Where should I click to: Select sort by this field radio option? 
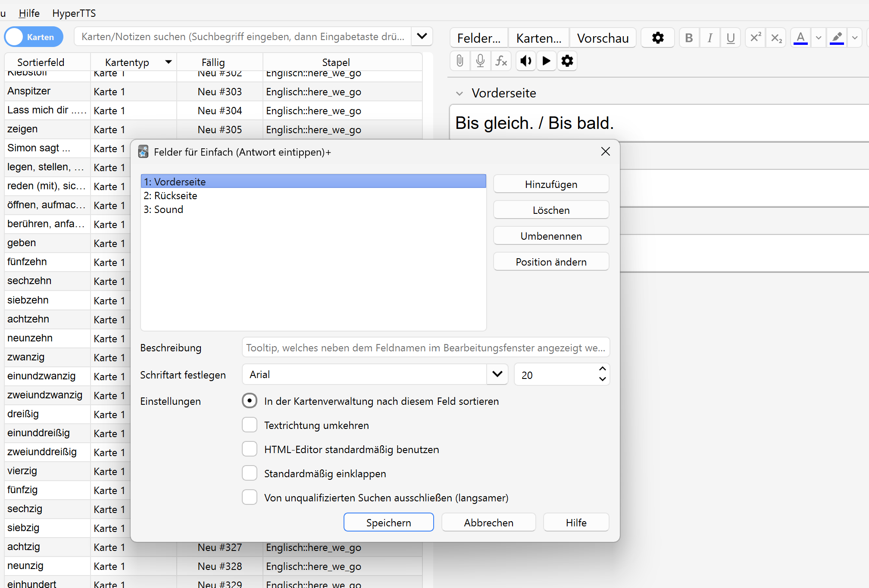pos(250,400)
